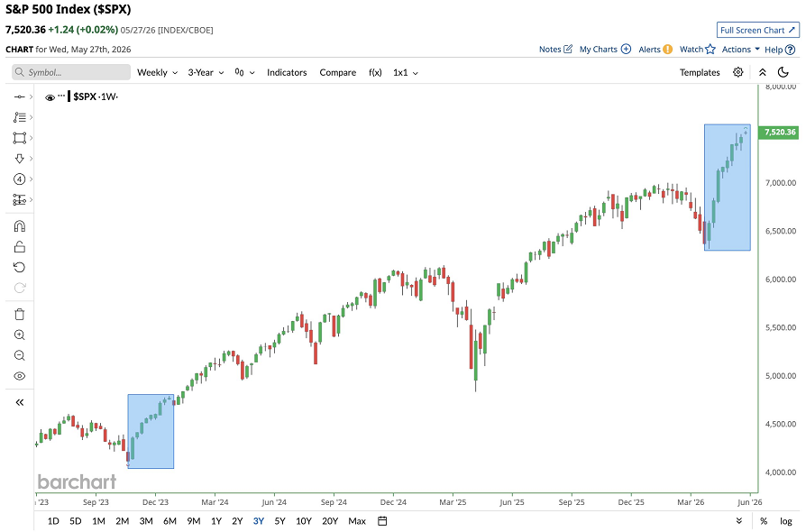This screenshot has height=532, width=806.
Task: Select the 20Y range
Action: point(330,521)
